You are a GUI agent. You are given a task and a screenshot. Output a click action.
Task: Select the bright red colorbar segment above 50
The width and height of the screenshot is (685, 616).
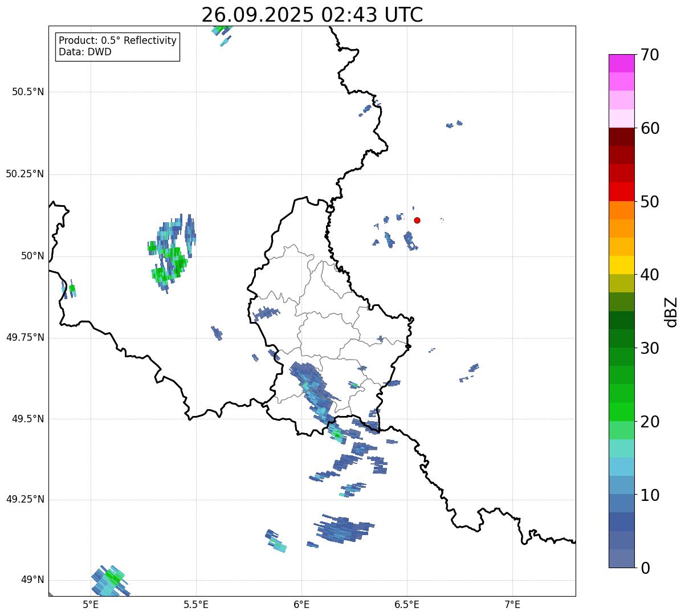pos(625,191)
